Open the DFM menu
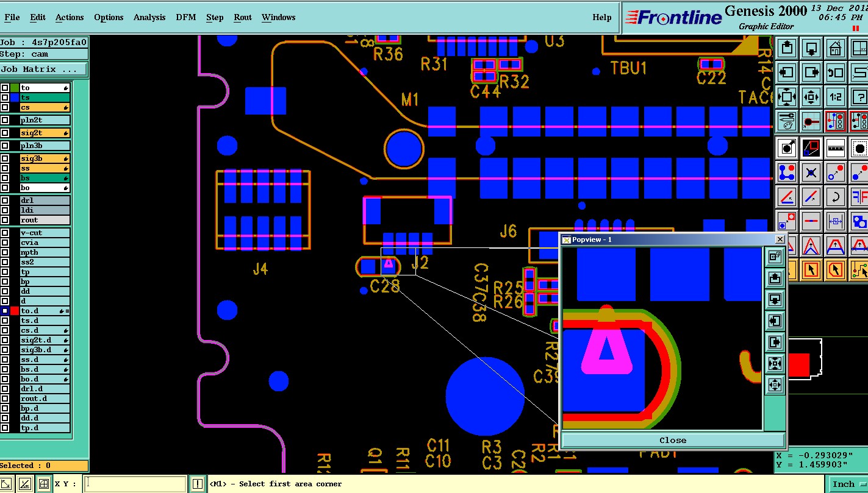 186,17
